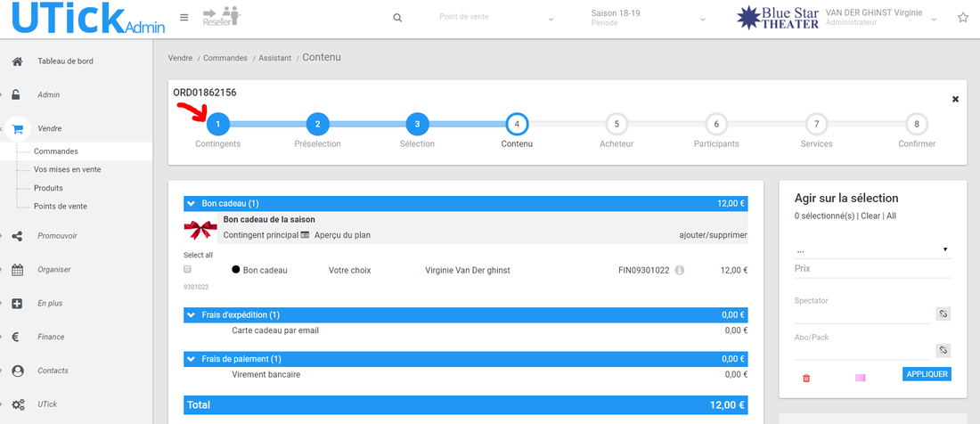Tick the Bon cadeau ticket checkbox
Viewport: 980px width, 424px height.
click(187, 269)
